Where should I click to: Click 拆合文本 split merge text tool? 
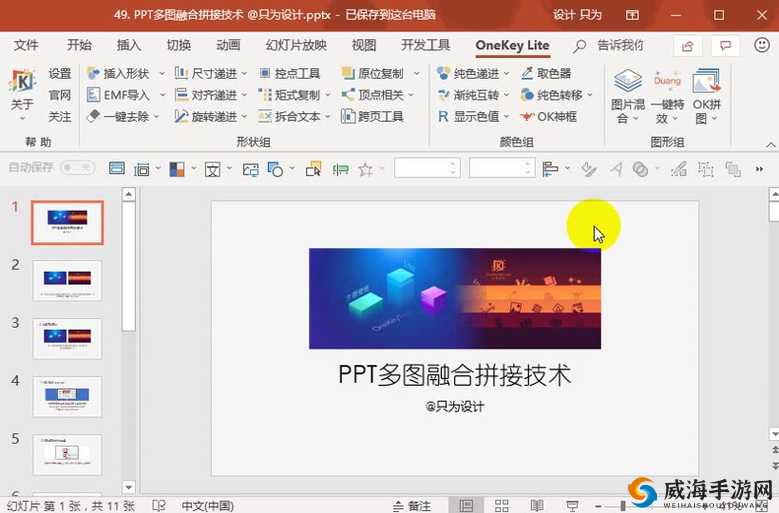pyautogui.click(x=290, y=117)
